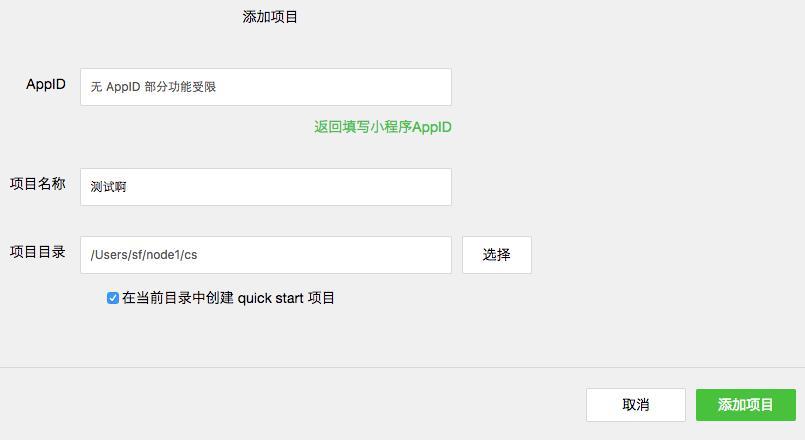Place cursor on the 测试啊 text

click(x=108, y=187)
